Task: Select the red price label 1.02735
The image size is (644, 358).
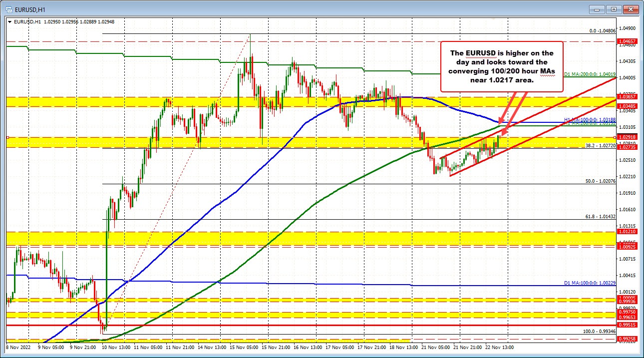Action: pyautogui.click(x=627, y=147)
